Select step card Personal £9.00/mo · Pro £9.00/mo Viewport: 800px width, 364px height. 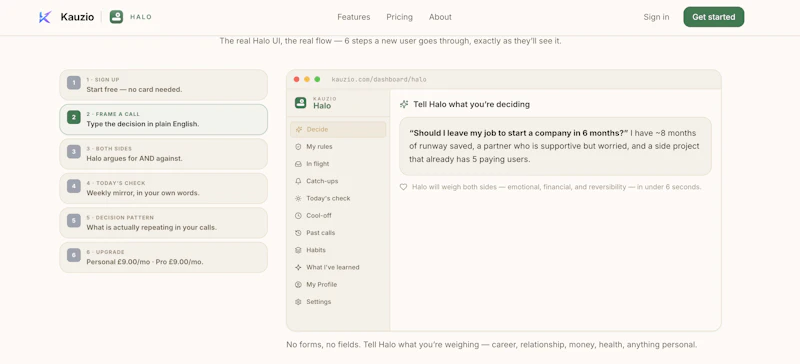point(163,257)
